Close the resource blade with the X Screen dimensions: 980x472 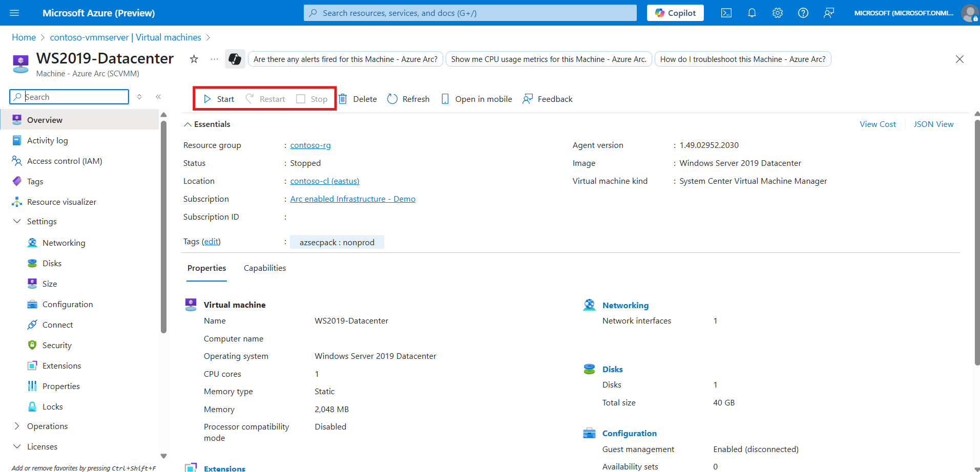[x=960, y=59]
